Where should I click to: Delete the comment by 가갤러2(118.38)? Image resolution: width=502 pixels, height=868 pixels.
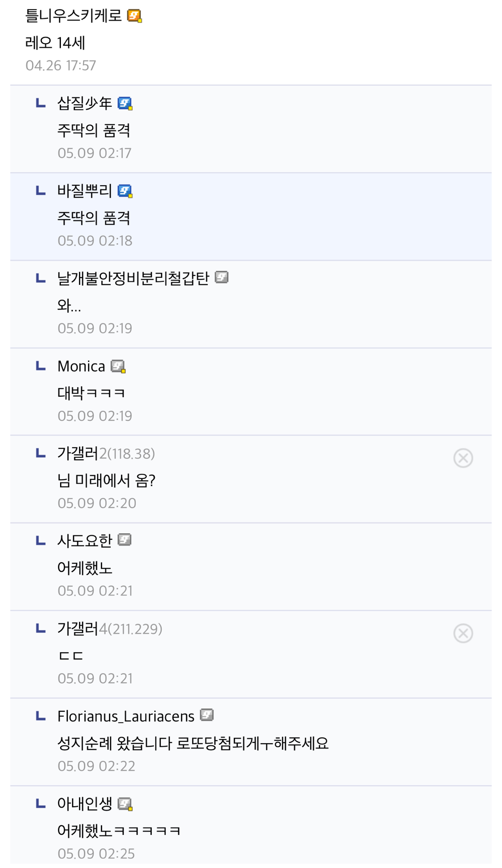tap(463, 458)
